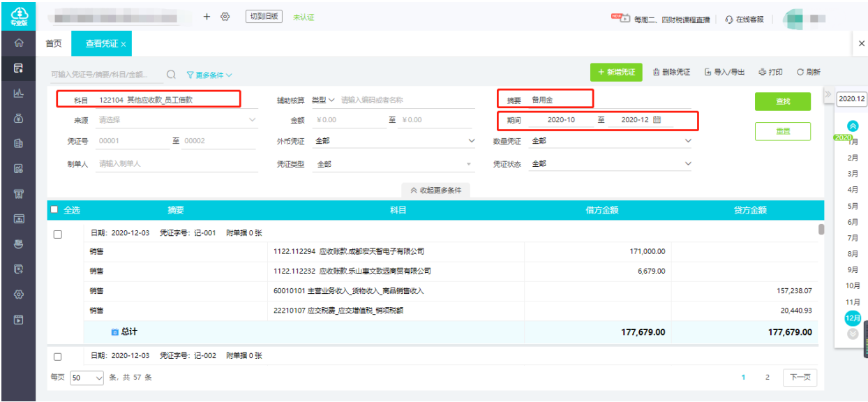Click the calendar icon in period field
Screen dimensions: 868x402
pyautogui.click(x=657, y=120)
